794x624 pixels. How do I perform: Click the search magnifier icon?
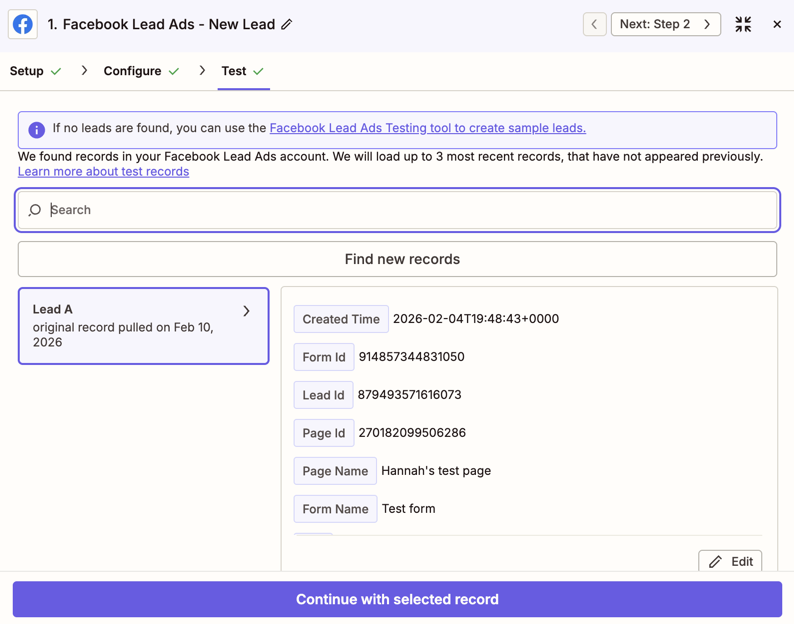click(x=34, y=210)
